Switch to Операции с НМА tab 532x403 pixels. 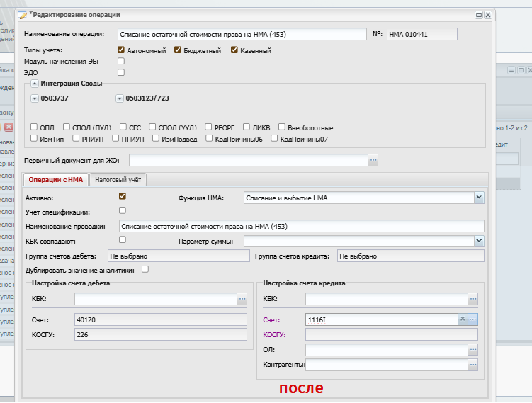56,180
